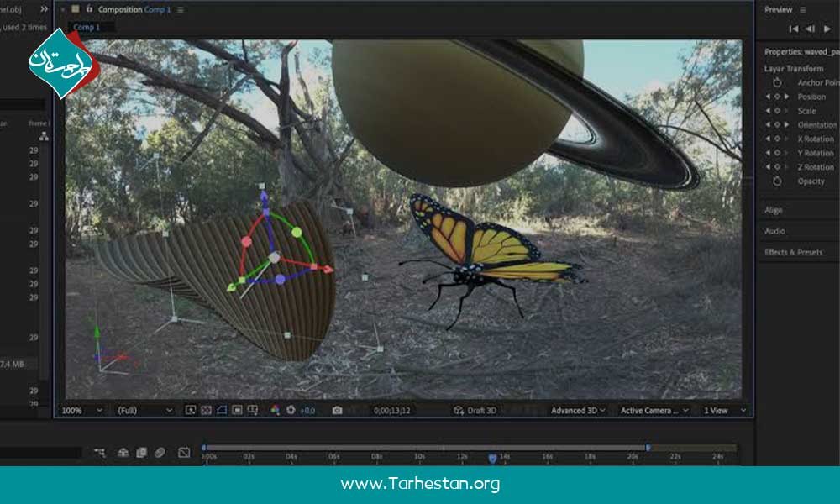Click the work area end handle
Viewport: 840px width, 504px height.
click(648, 447)
